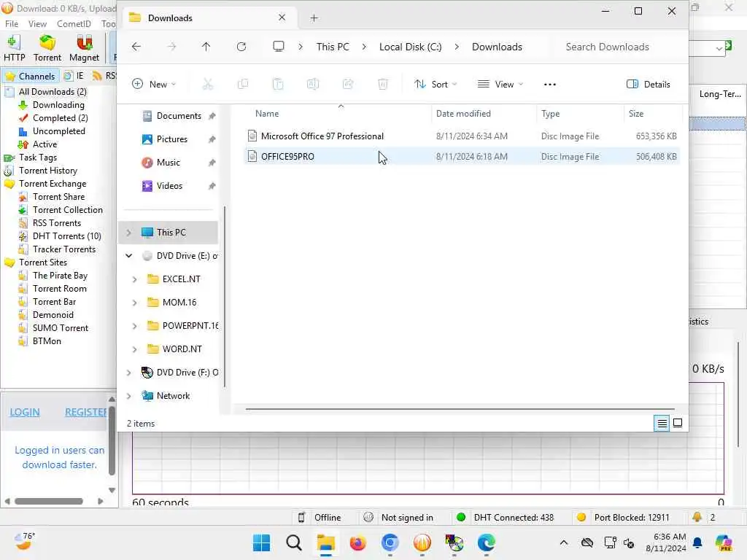Screen dimensions: 747x560
Task: Open the Sort dropdown
Action: (x=436, y=85)
